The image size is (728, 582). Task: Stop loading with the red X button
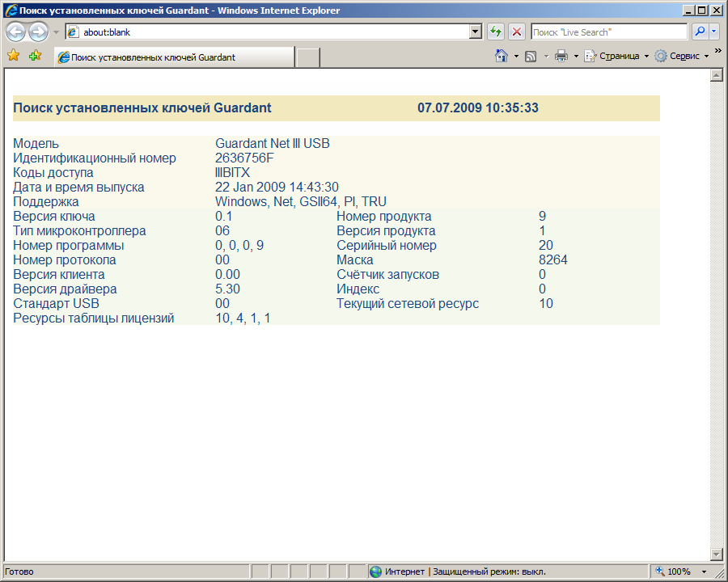[x=517, y=32]
